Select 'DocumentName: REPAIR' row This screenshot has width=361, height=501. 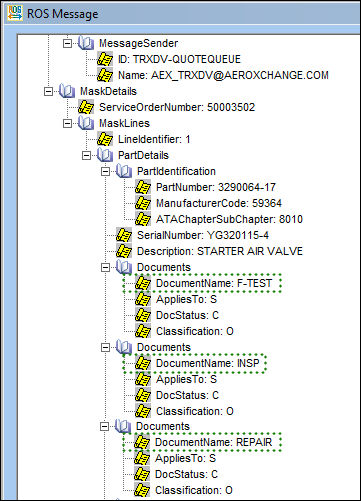pos(213,442)
